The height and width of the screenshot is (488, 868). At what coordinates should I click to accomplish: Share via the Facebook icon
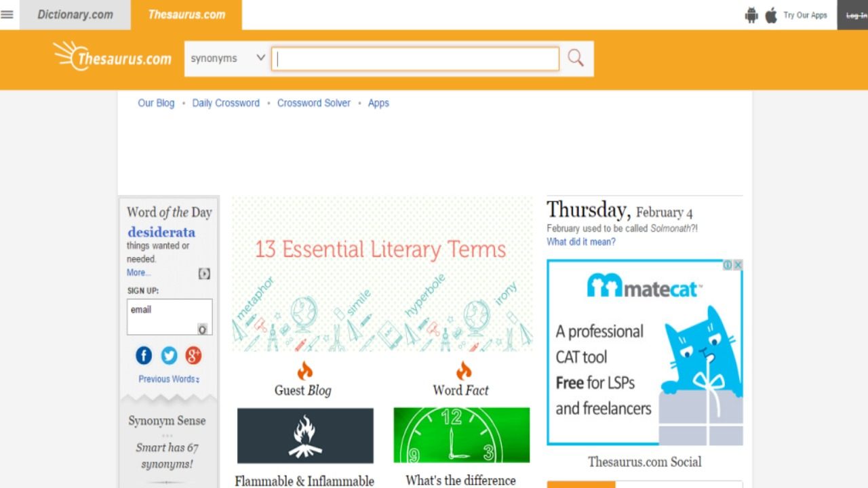point(144,355)
